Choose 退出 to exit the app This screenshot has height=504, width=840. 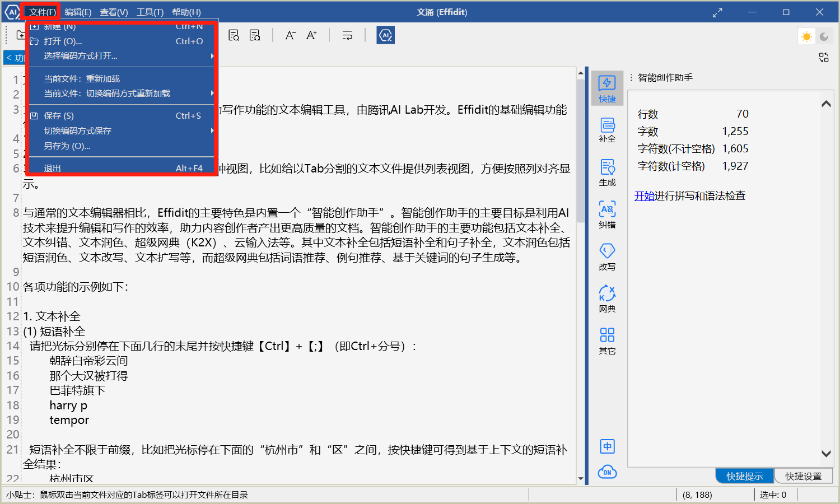[x=121, y=168]
